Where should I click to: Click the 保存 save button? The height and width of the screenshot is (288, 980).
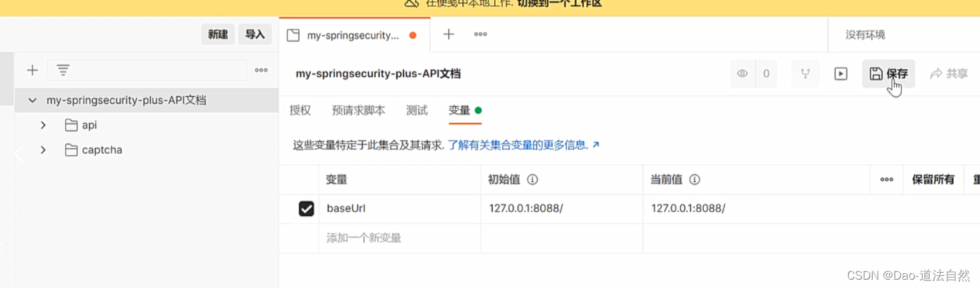tap(889, 74)
